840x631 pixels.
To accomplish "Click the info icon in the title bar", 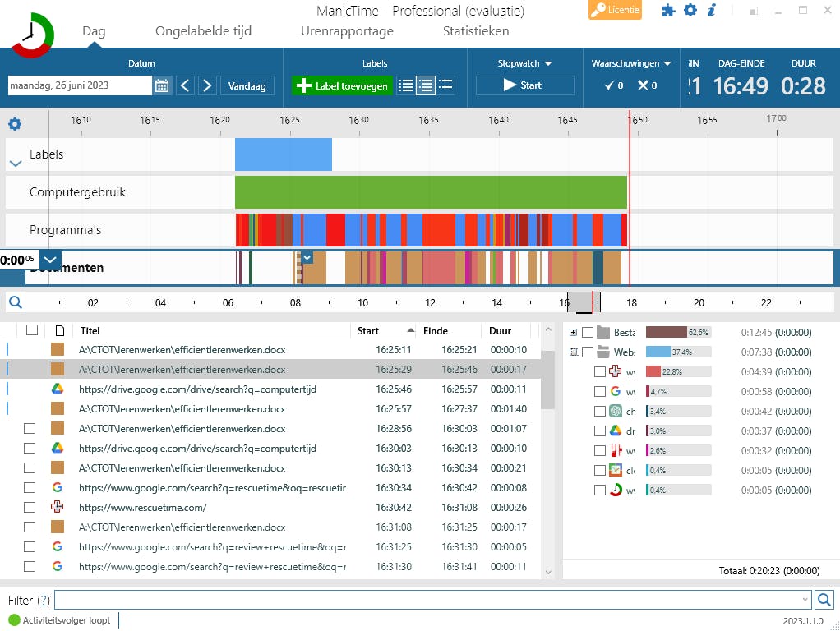I will [x=712, y=11].
